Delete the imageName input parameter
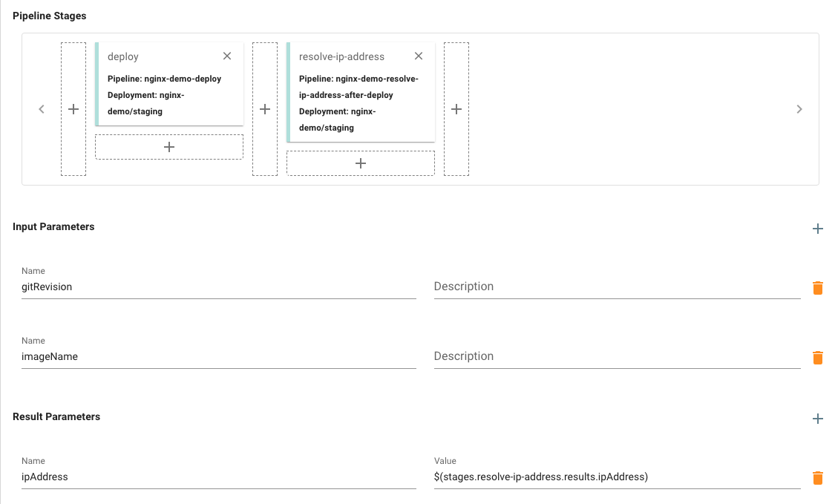 [x=818, y=358]
